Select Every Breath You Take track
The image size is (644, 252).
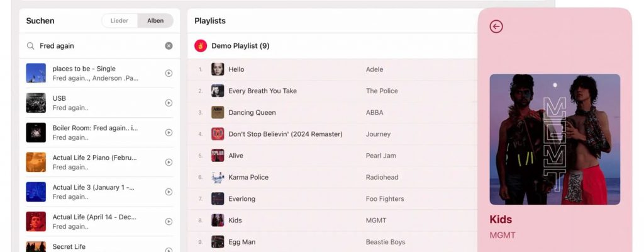(x=262, y=91)
